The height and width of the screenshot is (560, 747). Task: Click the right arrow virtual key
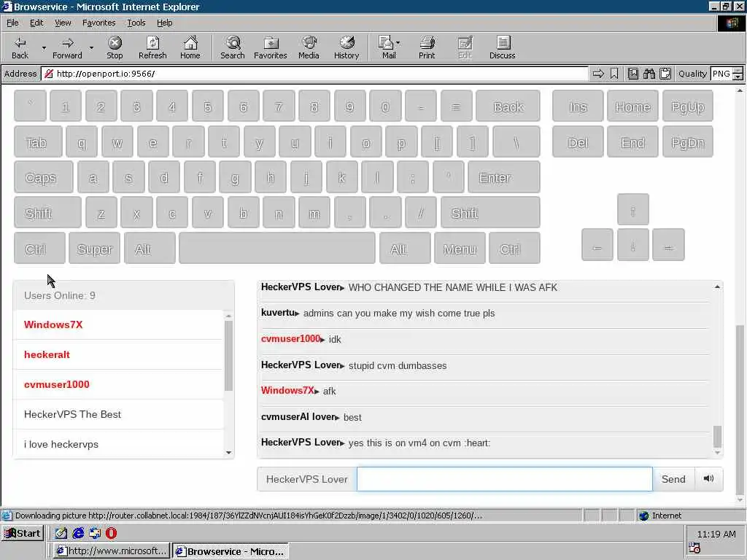[668, 245]
